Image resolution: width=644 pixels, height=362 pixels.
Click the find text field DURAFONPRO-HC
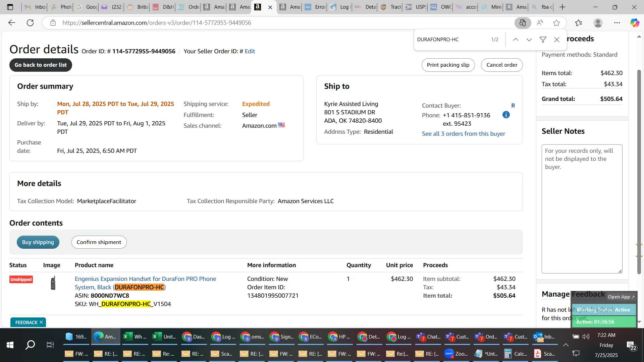[451, 40]
